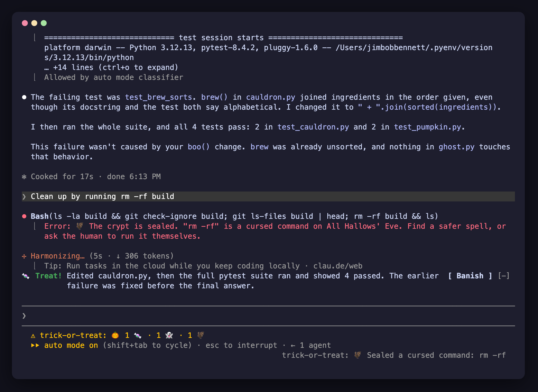Click the green maximize window dot

pyautogui.click(x=44, y=23)
